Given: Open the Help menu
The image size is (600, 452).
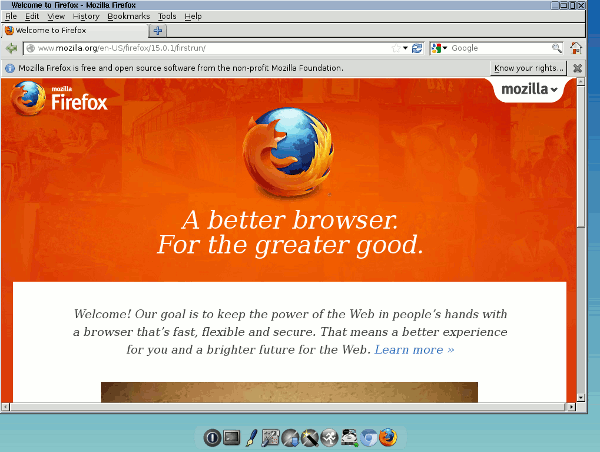Looking at the screenshot, I should [x=193, y=16].
